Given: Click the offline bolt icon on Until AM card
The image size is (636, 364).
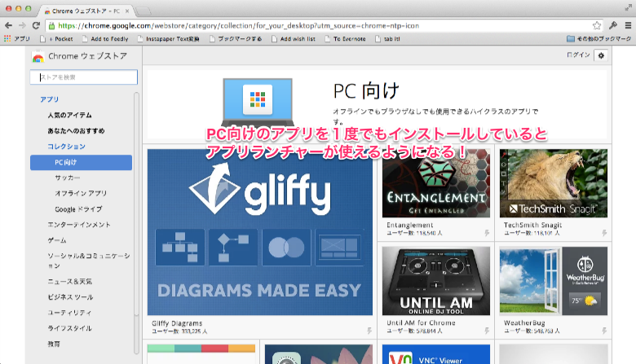Looking at the screenshot, I should pyautogui.click(x=487, y=331).
